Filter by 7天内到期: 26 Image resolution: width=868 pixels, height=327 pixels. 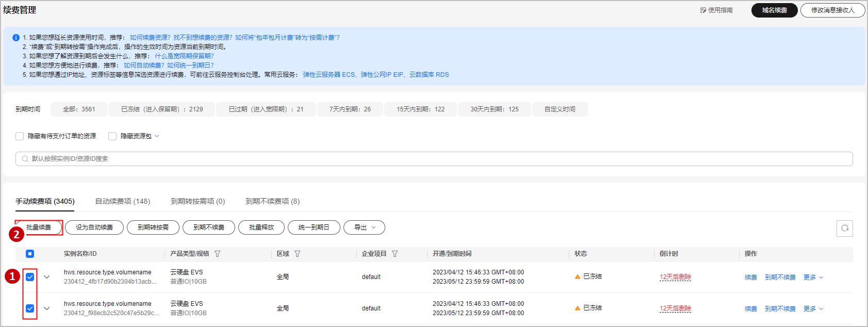click(x=350, y=109)
